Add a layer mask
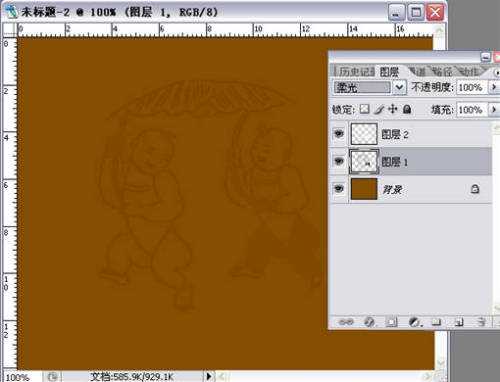The height and width of the screenshot is (382, 500). click(391, 322)
